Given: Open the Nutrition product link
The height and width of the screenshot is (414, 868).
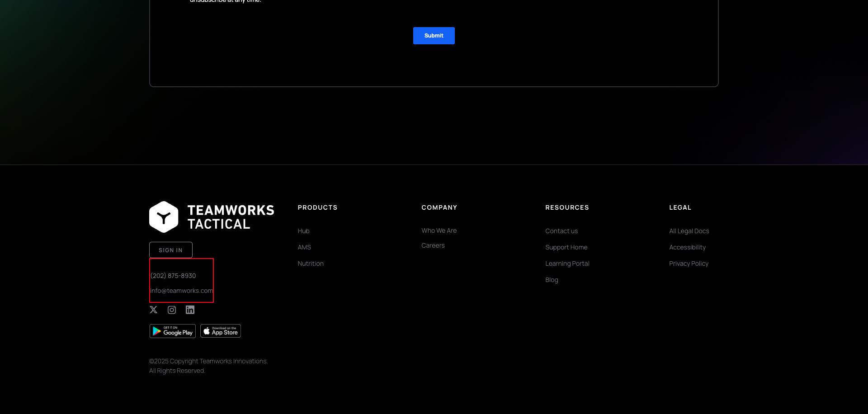Looking at the screenshot, I should (x=311, y=263).
